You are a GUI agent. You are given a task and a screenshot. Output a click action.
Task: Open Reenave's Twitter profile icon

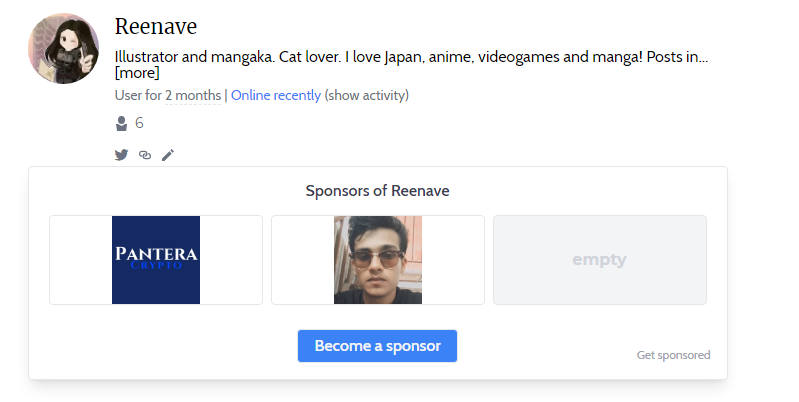click(x=121, y=155)
